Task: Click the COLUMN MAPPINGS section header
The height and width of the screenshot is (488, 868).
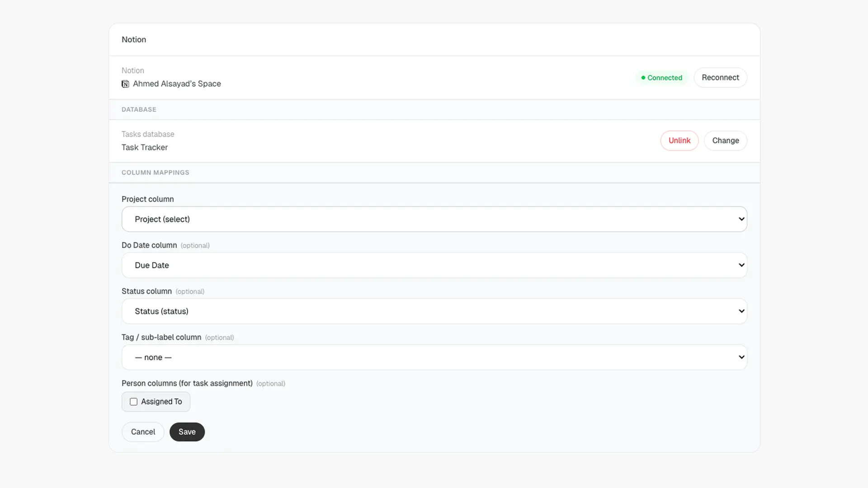Action: tap(155, 173)
